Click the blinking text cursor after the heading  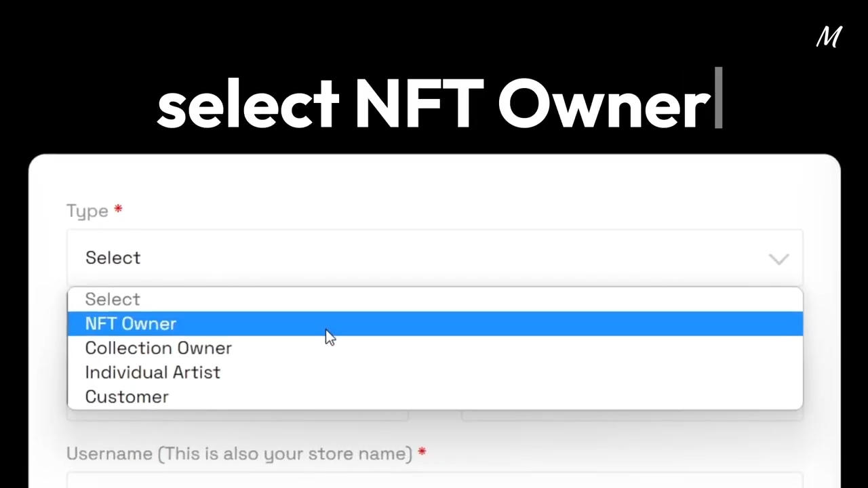click(719, 99)
